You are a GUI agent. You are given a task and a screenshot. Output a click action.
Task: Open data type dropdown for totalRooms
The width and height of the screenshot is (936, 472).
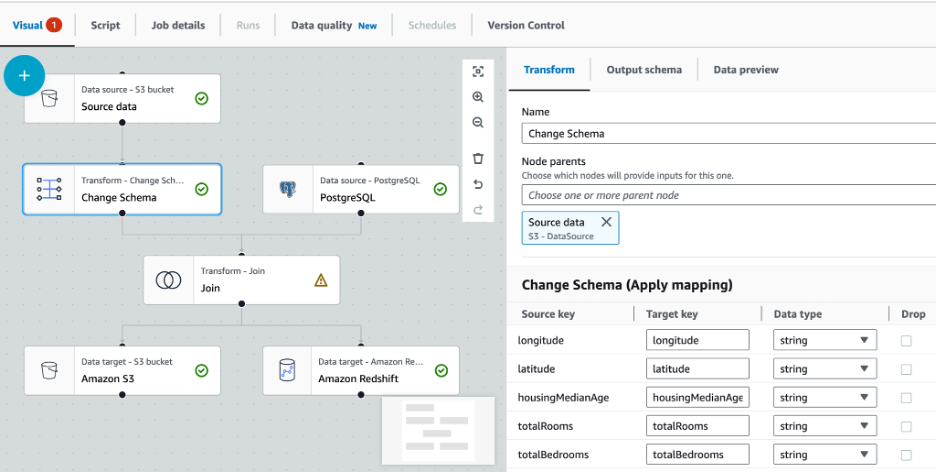825,426
